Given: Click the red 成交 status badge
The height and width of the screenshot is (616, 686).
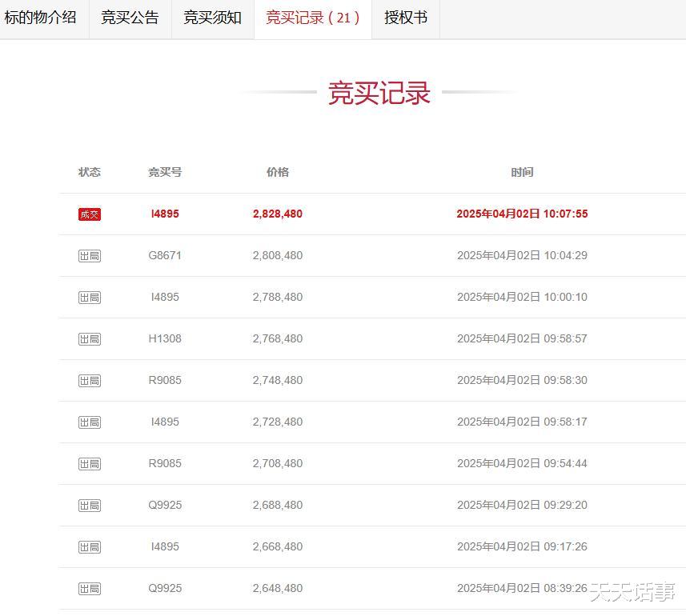Looking at the screenshot, I should click(x=90, y=214).
